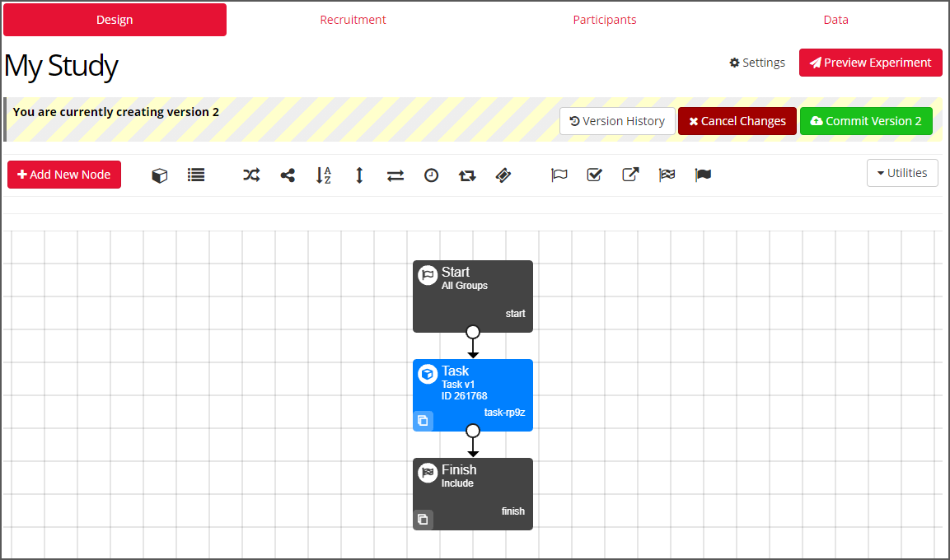Click the copy icon on the Finish node

tap(423, 520)
